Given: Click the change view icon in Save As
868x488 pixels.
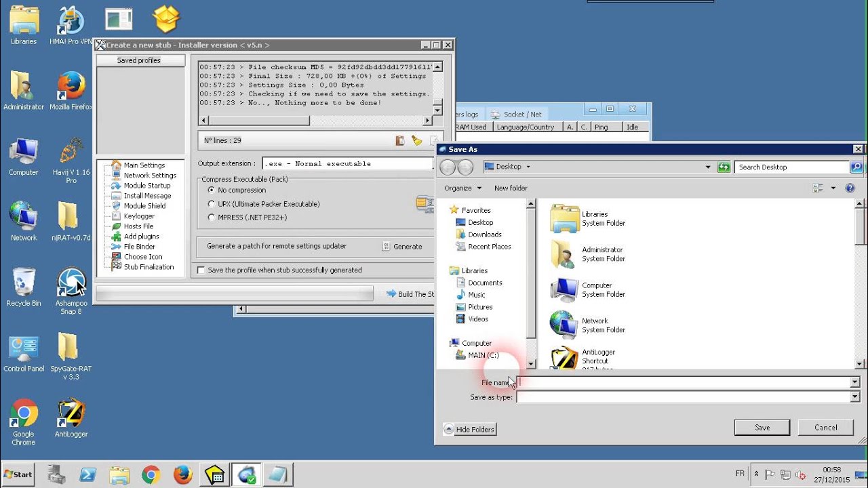Looking at the screenshot, I should [x=818, y=188].
